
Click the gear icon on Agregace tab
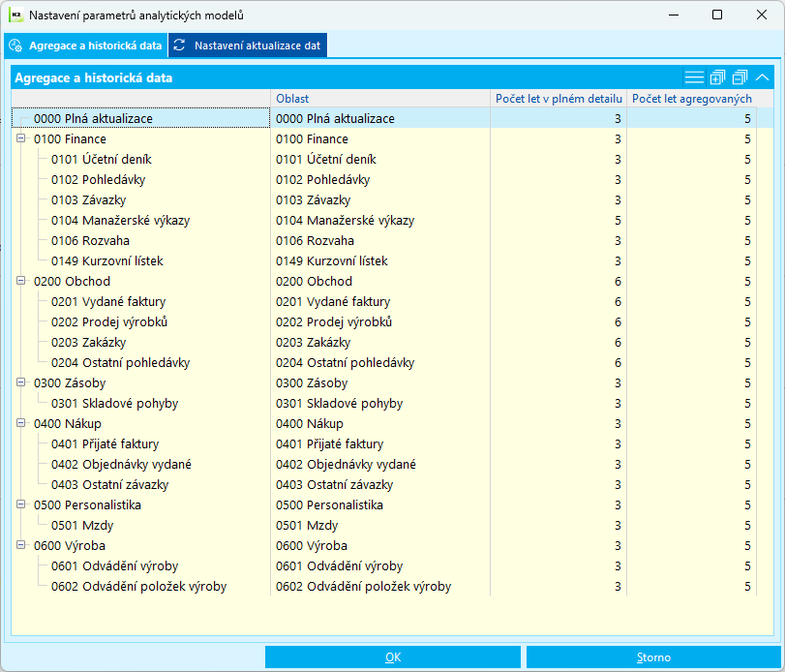(x=15, y=46)
